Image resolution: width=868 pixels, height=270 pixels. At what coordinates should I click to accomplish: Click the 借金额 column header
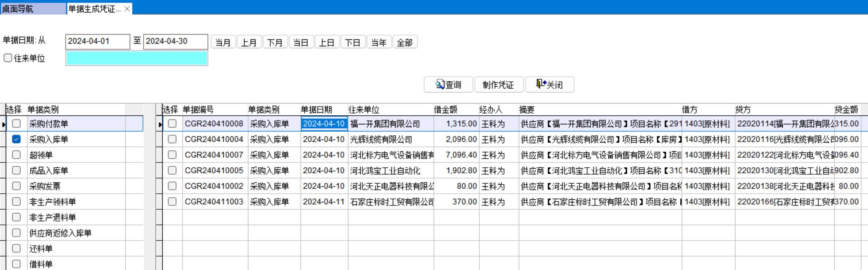(x=446, y=110)
